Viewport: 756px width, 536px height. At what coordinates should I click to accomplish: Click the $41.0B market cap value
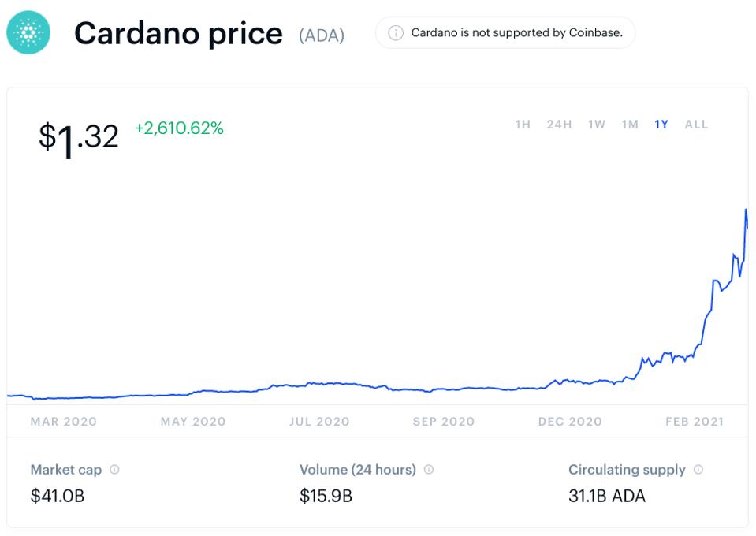click(57, 497)
